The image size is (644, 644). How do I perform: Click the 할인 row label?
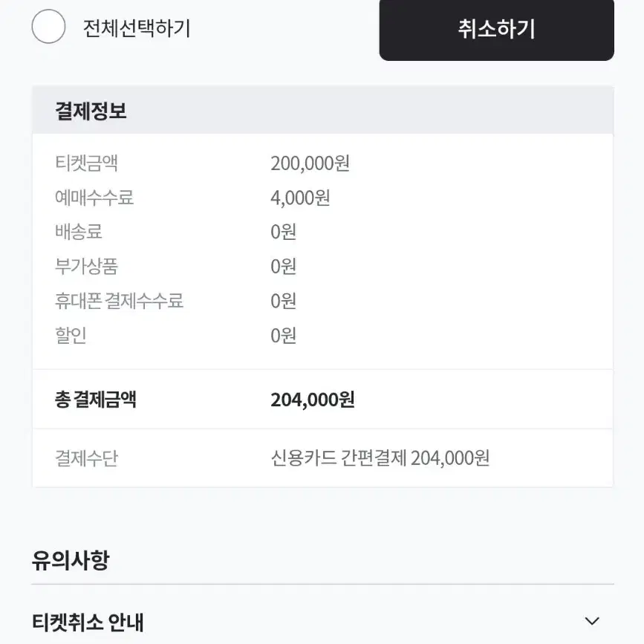point(71,335)
